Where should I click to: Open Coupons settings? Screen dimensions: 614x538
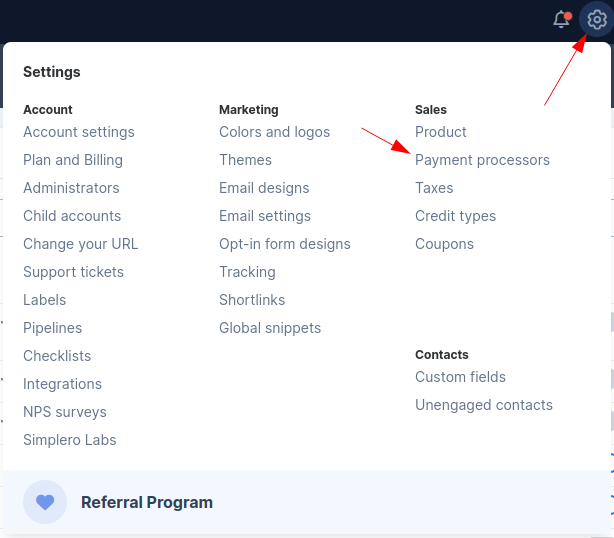point(444,244)
